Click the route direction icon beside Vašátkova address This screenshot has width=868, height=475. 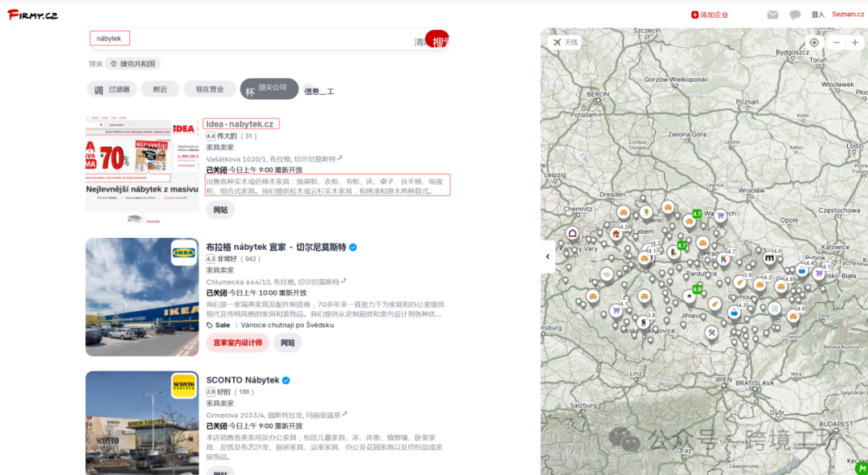[x=340, y=158]
